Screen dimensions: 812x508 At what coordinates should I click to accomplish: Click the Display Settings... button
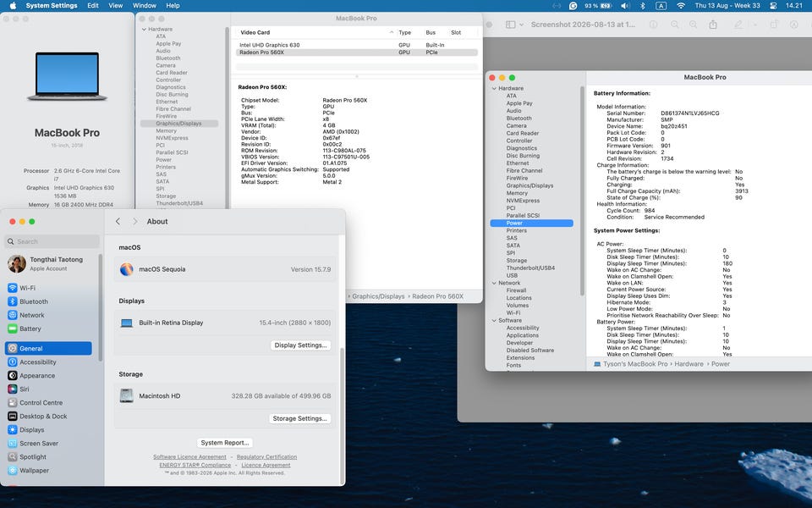pyautogui.click(x=300, y=345)
